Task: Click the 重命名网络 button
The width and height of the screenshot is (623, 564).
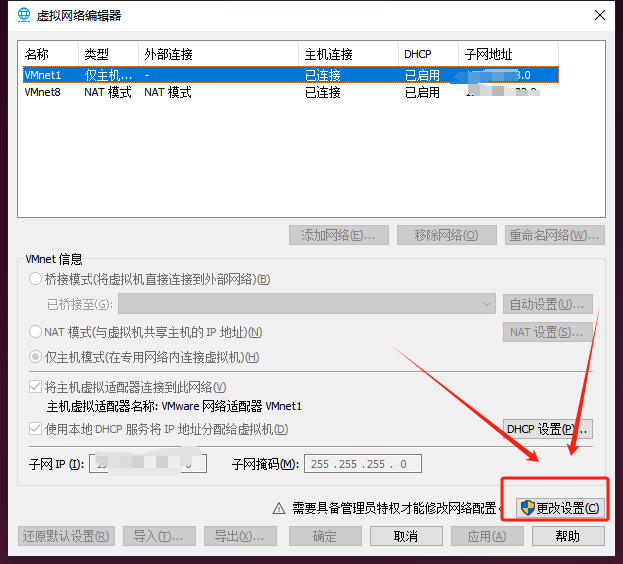Action: pyautogui.click(x=555, y=235)
